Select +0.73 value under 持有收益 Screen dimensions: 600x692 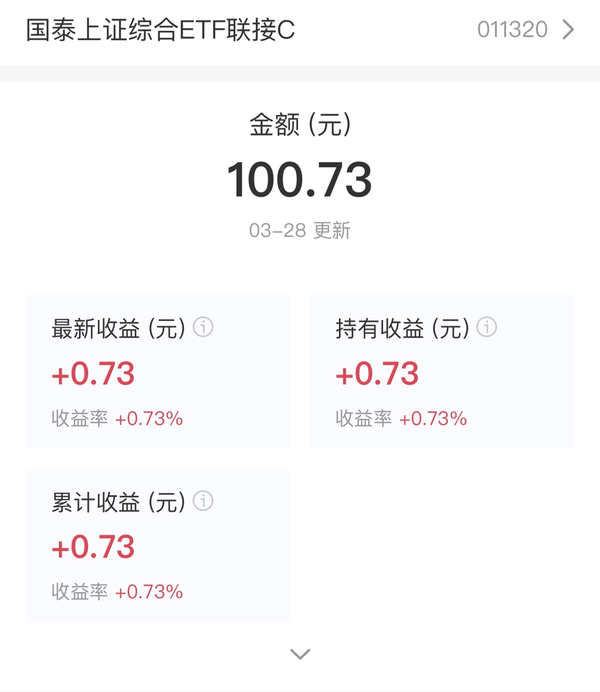[377, 374]
